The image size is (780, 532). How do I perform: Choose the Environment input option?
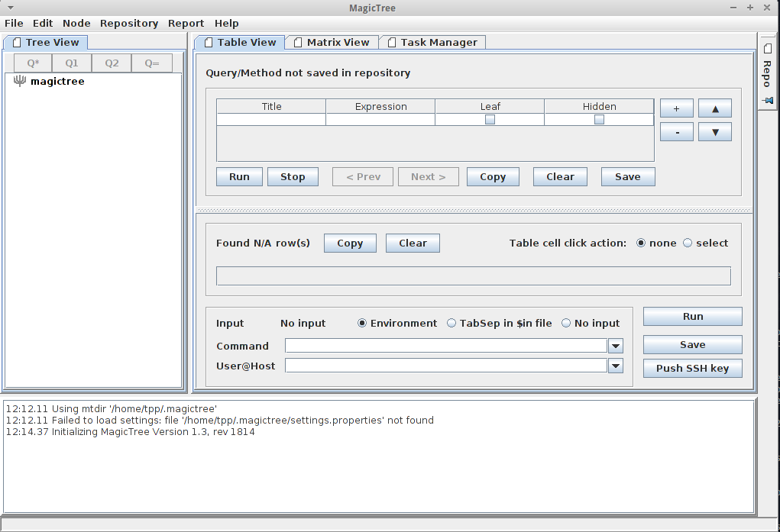pos(397,323)
